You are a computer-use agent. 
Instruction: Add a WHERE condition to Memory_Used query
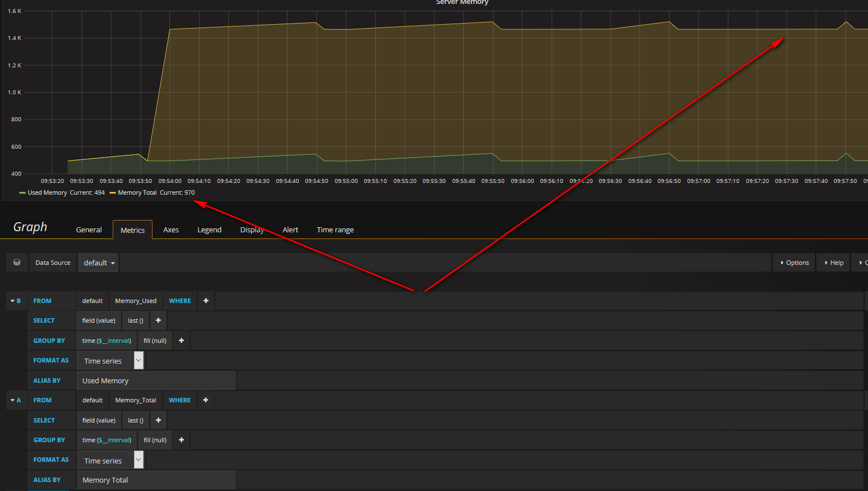click(x=206, y=301)
